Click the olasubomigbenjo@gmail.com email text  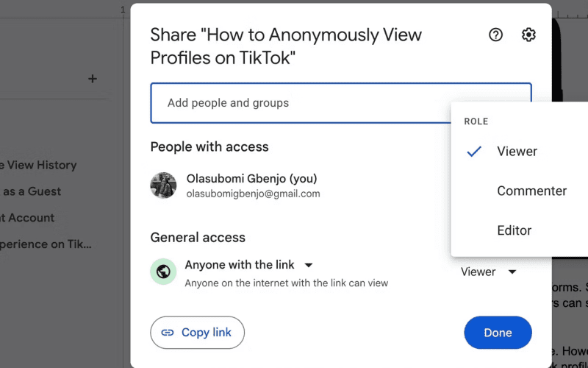[x=253, y=194]
